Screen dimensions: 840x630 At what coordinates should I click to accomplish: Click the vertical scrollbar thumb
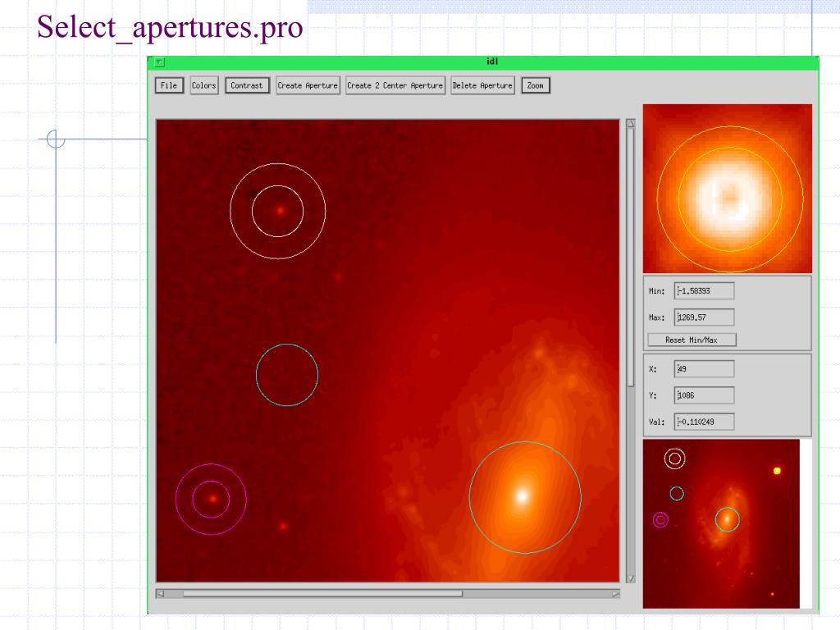click(x=631, y=257)
